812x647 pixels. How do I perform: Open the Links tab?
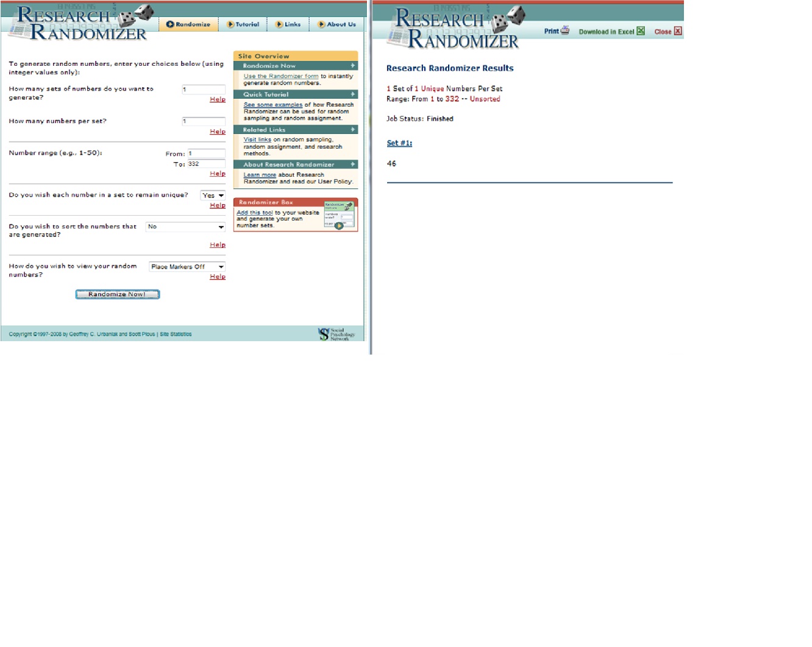[x=288, y=24]
